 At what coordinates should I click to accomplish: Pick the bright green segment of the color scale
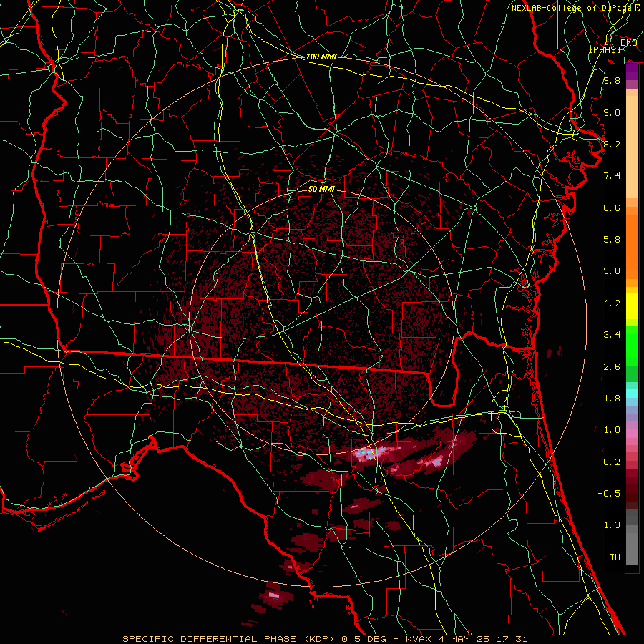point(632,346)
